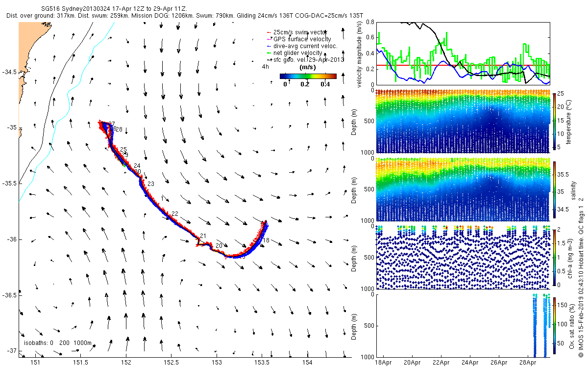
Task: Click the 150 tick on the oxygen color bar
Action: click(563, 305)
